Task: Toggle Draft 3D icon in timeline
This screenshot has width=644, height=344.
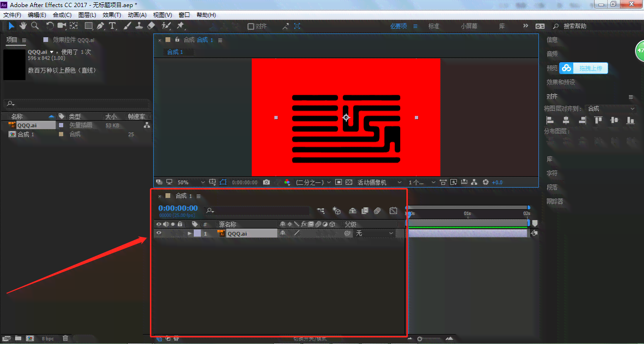Action: tap(337, 211)
